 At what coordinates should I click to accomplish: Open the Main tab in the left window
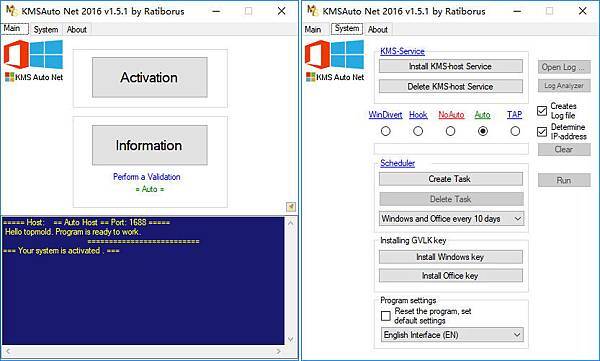(x=15, y=29)
